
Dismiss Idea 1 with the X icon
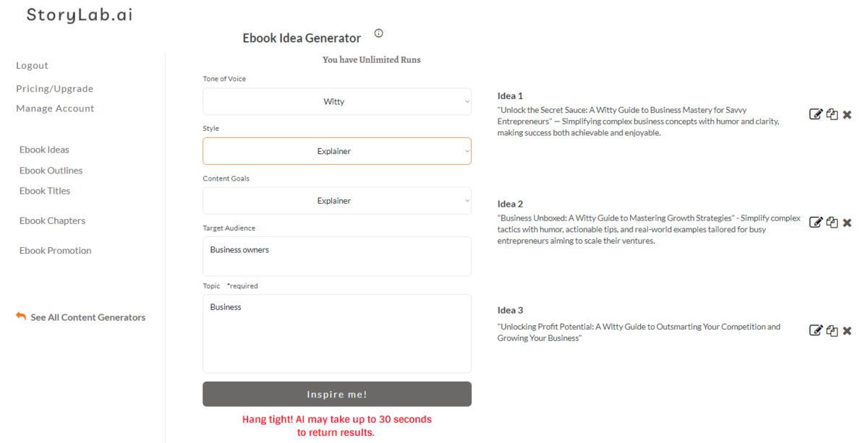click(847, 113)
